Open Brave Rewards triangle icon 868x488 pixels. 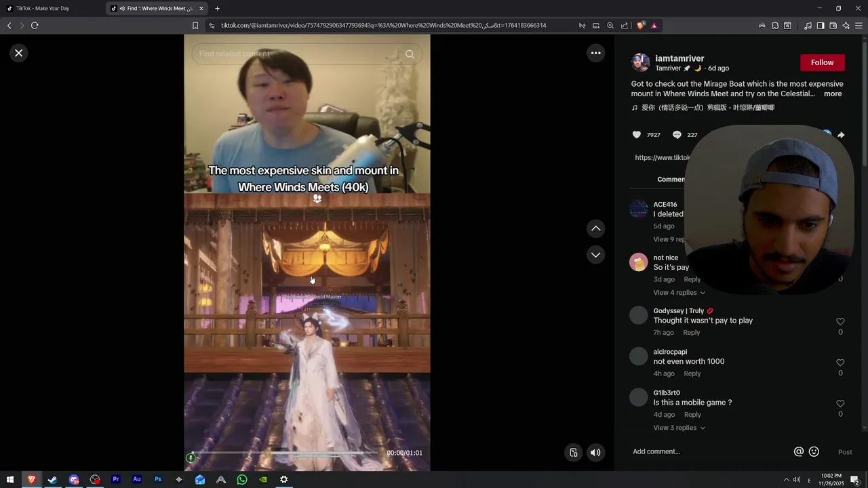coord(654,25)
